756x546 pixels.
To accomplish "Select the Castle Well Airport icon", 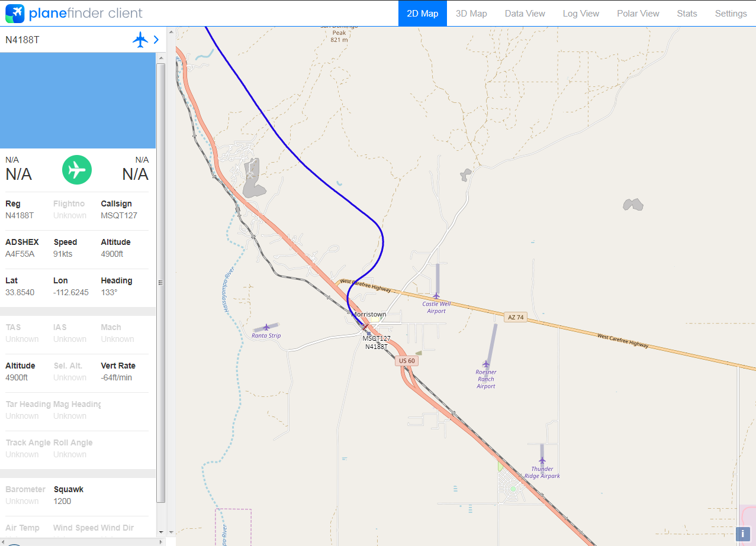I will tap(436, 295).
